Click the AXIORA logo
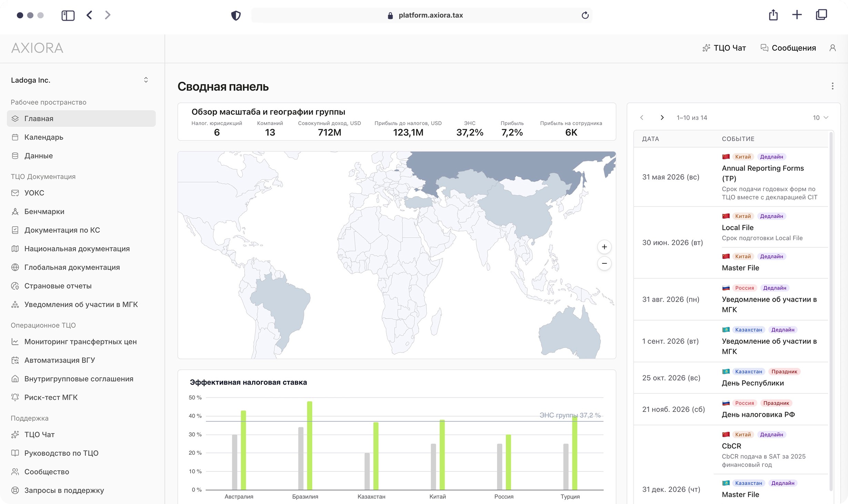This screenshot has width=848, height=504. tap(37, 48)
